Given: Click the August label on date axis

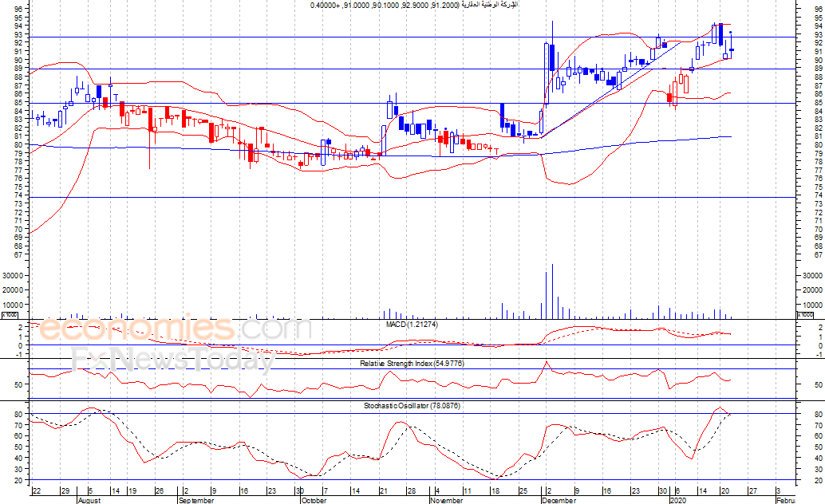Looking at the screenshot, I should pyautogui.click(x=89, y=500).
